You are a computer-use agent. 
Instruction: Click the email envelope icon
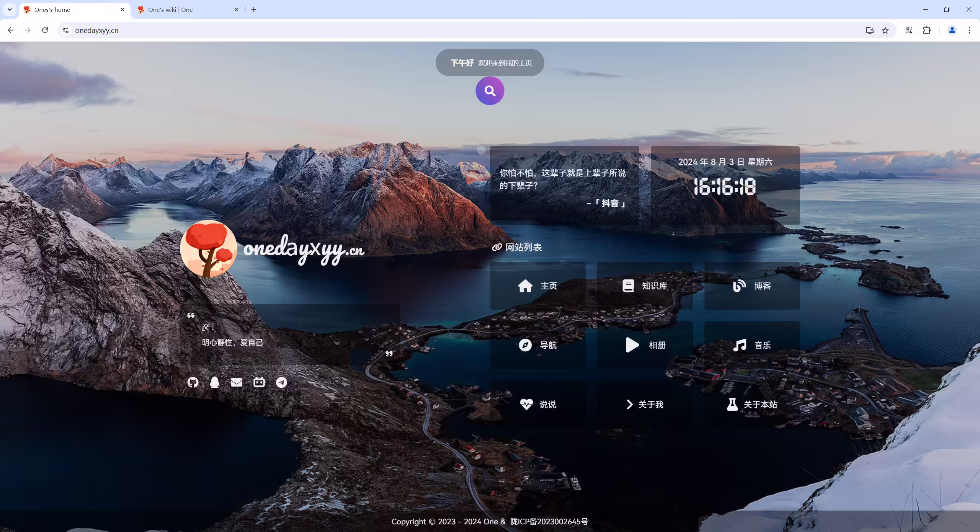coord(237,382)
